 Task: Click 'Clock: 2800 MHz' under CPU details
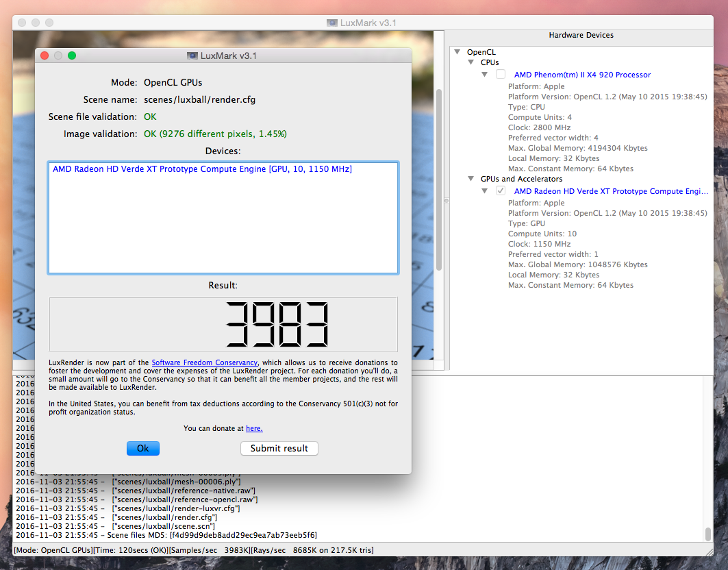[539, 127]
